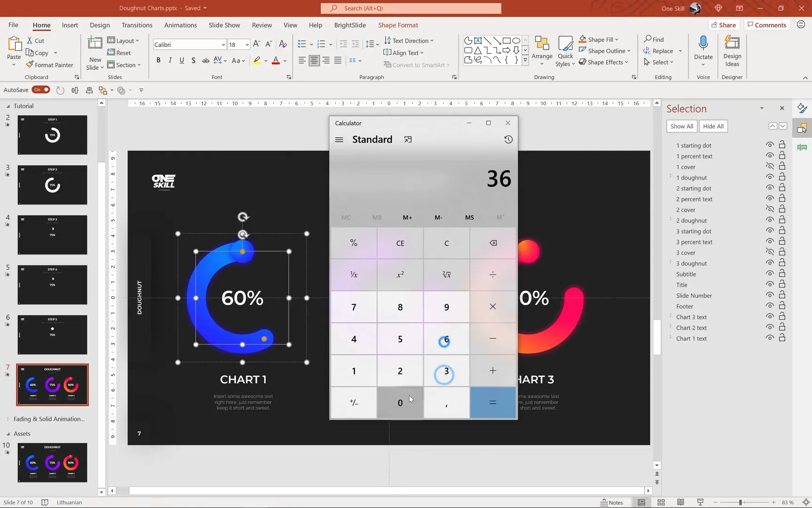Unlock the Title element in Selection pane
Image resolution: width=812 pixels, height=508 pixels.
pyautogui.click(x=782, y=285)
